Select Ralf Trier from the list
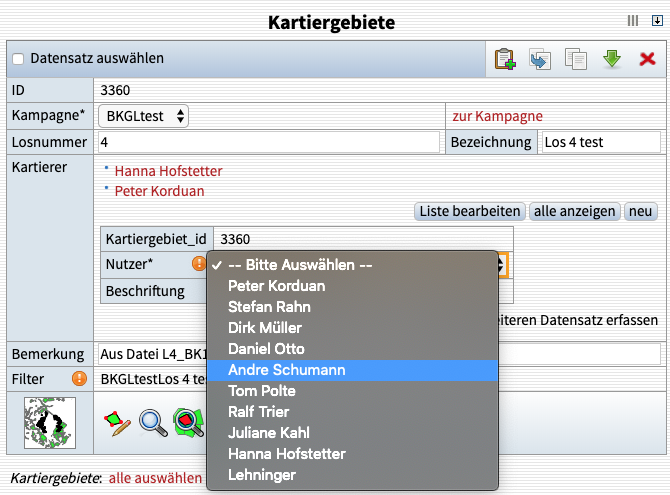 tap(353, 412)
